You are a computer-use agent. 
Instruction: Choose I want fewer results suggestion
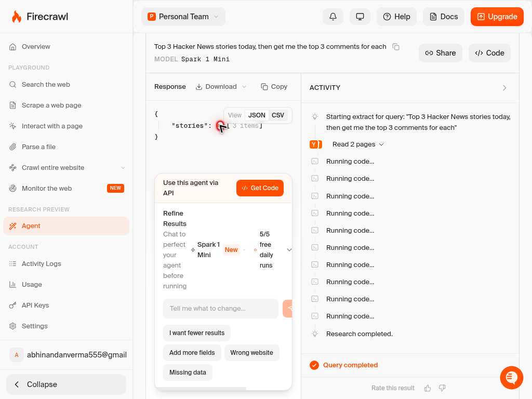point(197,333)
